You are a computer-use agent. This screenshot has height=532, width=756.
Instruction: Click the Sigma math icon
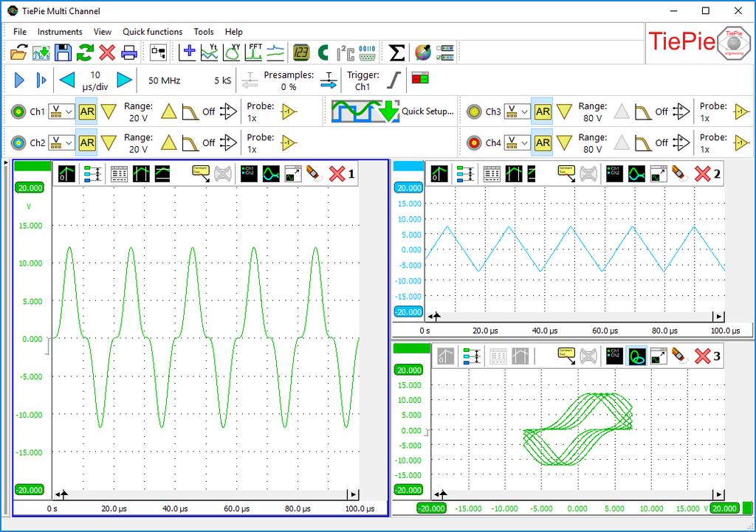point(396,52)
